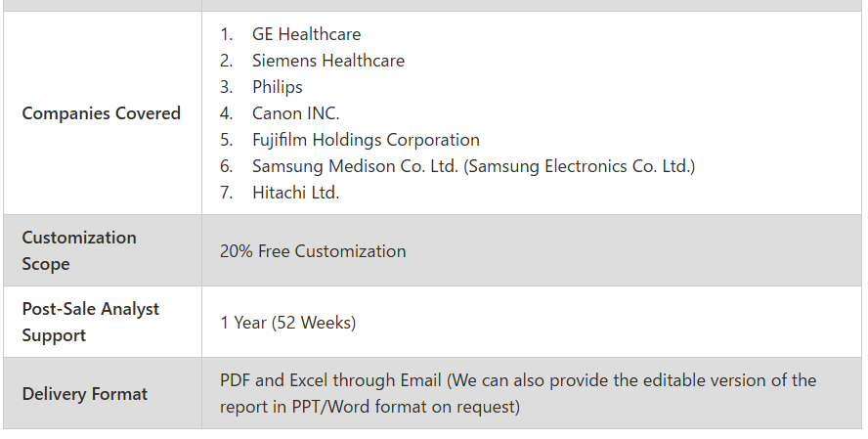Click the Delivery Format row label
This screenshot has height=439, width=868.
coord(85,394)
